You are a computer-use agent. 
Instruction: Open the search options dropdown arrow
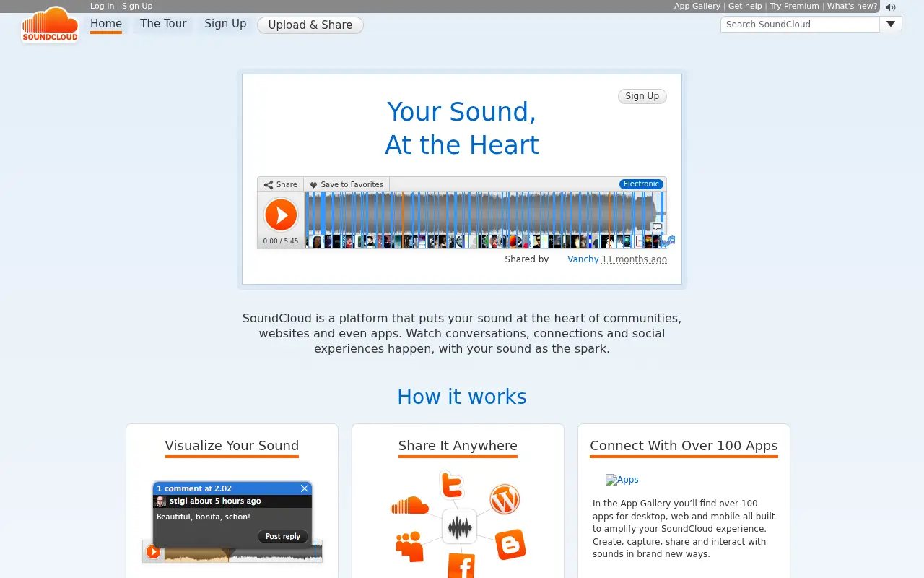coord(891,24)
